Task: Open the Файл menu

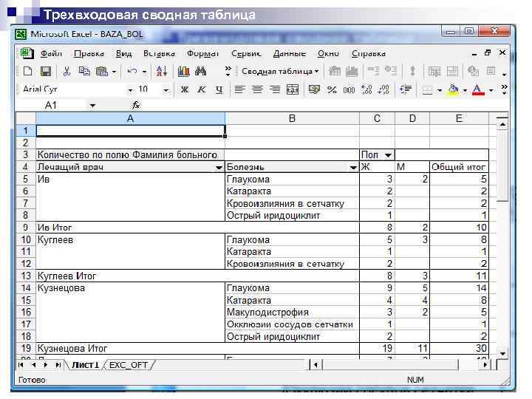Action: 51,54
